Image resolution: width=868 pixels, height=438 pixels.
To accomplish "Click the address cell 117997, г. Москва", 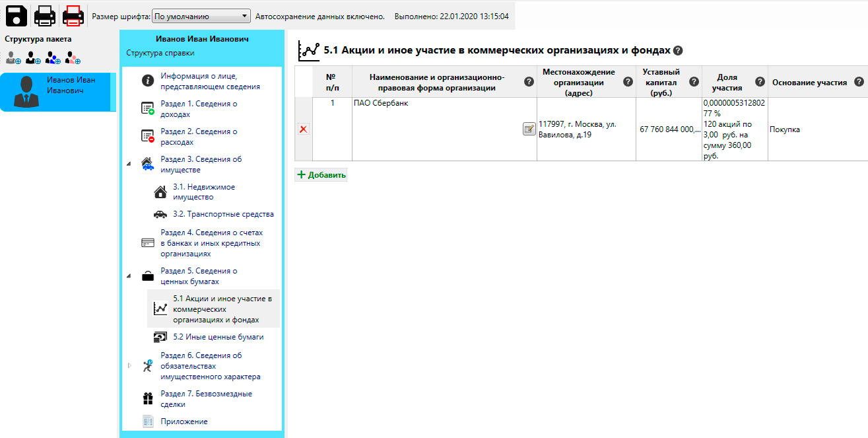I will coord(586,129).
